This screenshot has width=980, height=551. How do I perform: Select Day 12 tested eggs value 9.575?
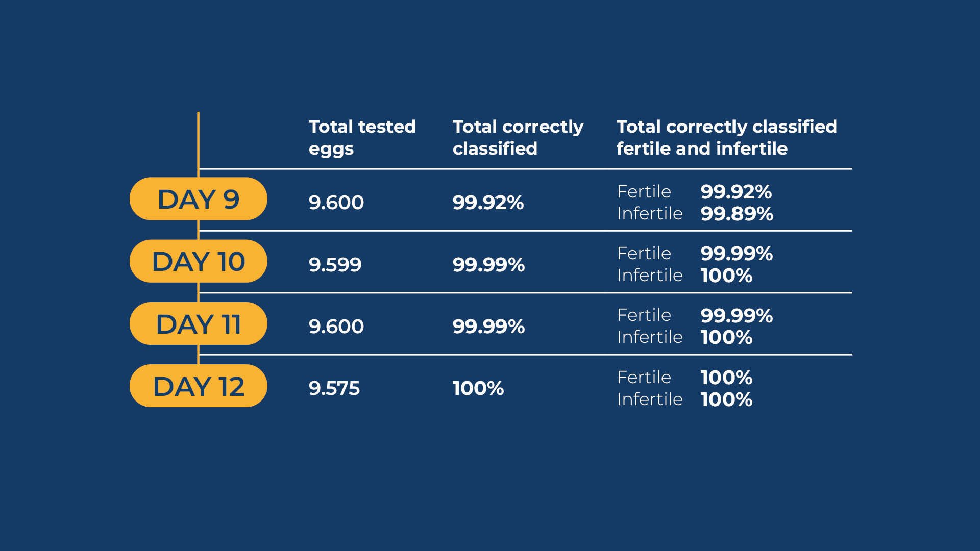click(334, 388)
